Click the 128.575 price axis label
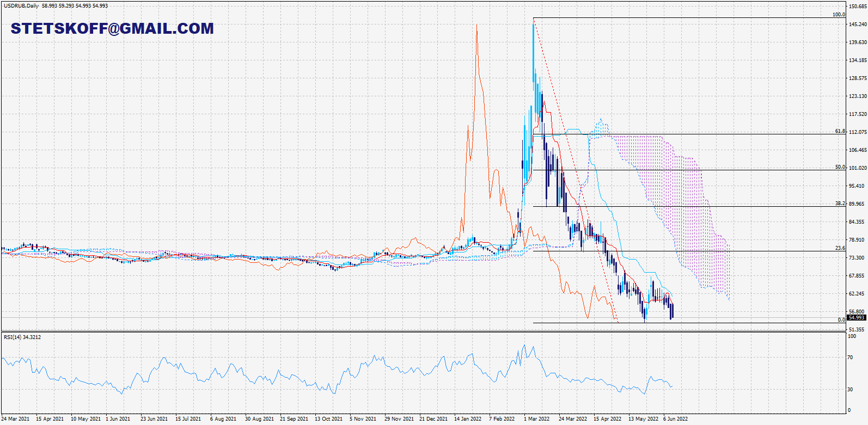 (x=858, y=78)
